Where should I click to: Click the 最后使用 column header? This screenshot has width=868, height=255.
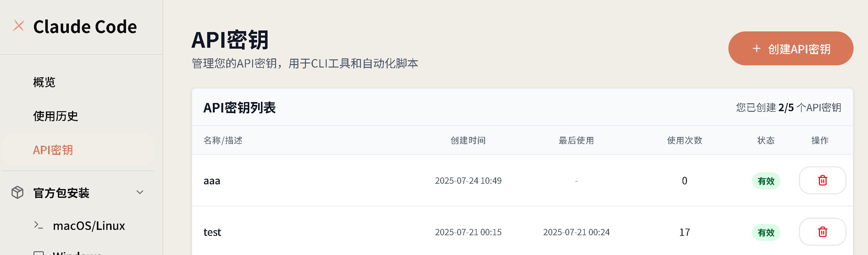click(576, 140)
